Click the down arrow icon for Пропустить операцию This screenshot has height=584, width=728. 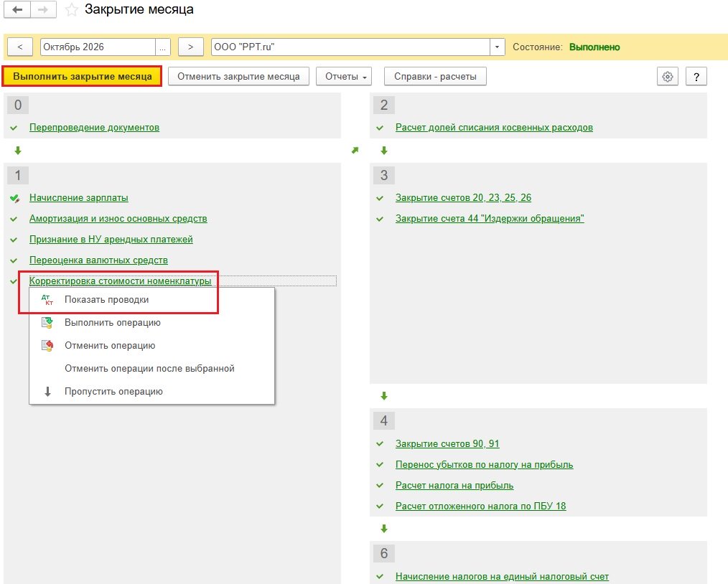pos(47,392)
